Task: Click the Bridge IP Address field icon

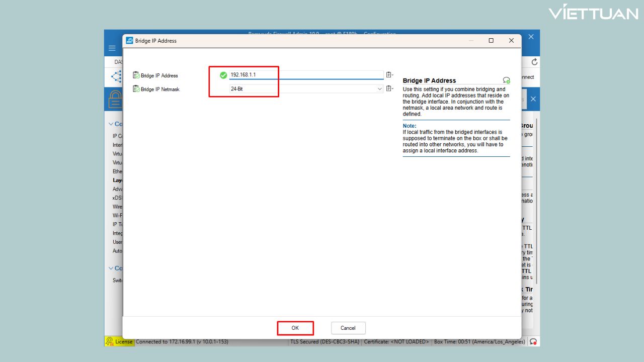Action: 136,75
